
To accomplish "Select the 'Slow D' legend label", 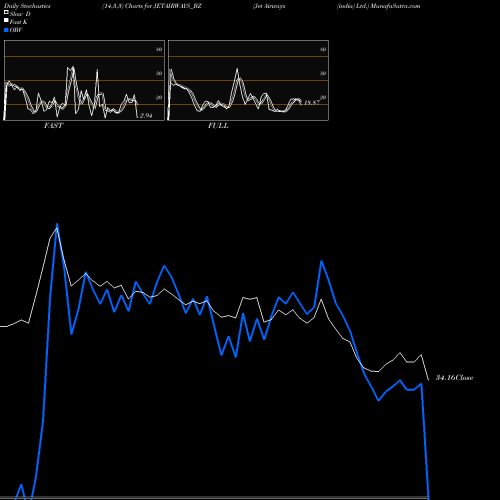I will pos(20,14).
